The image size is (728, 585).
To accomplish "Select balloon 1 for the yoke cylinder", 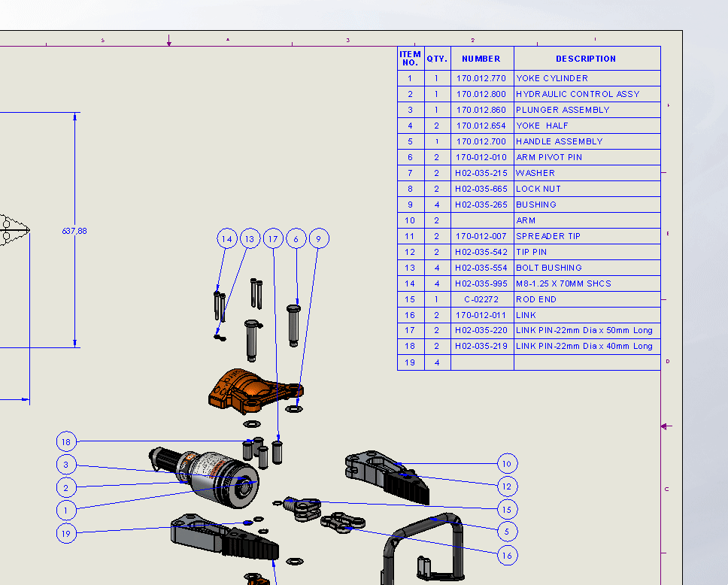I will coord(66,511).
